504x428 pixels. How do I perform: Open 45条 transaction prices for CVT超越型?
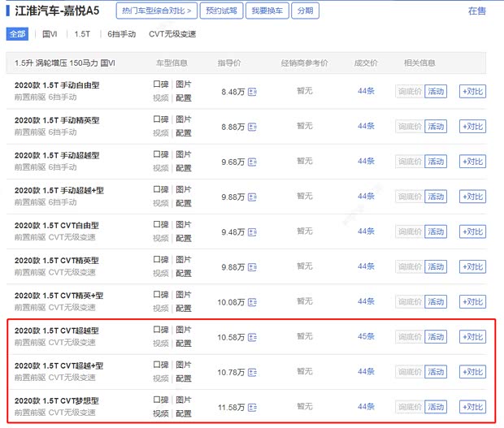(x=366, y=336)
